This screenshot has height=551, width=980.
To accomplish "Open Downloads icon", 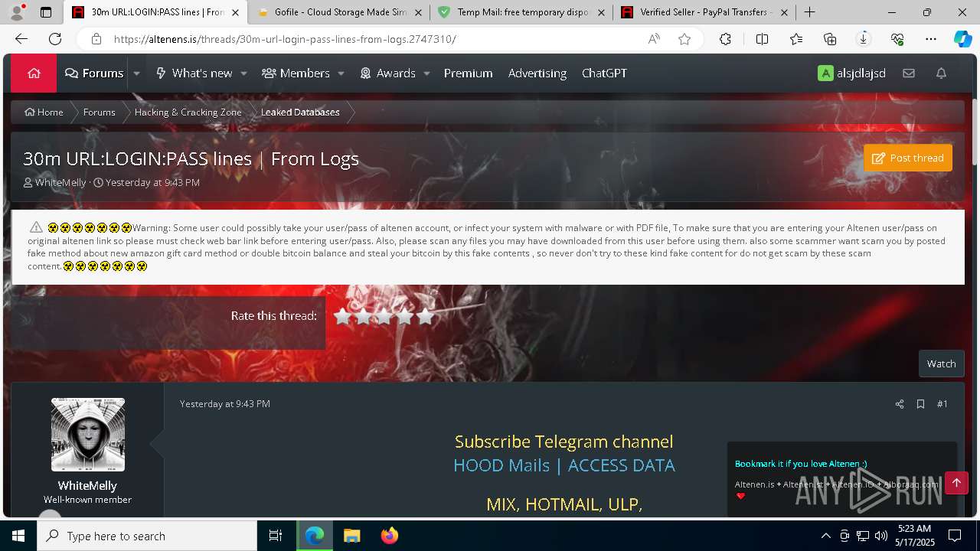I will tap(864, 39).
